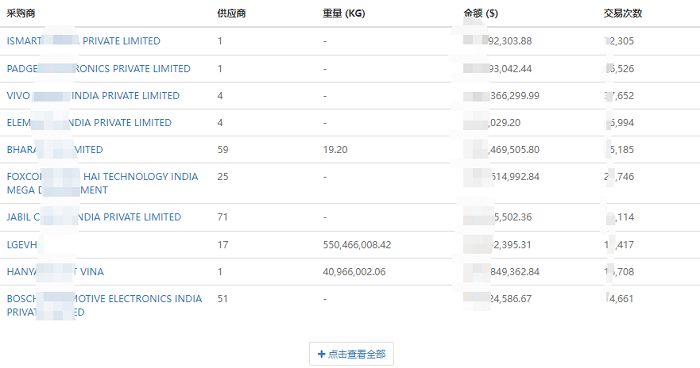
Task: Open the PADGE...RONICS PRIVATE LIMITED link
Action: pyautogui.click(x=99, y=69)
